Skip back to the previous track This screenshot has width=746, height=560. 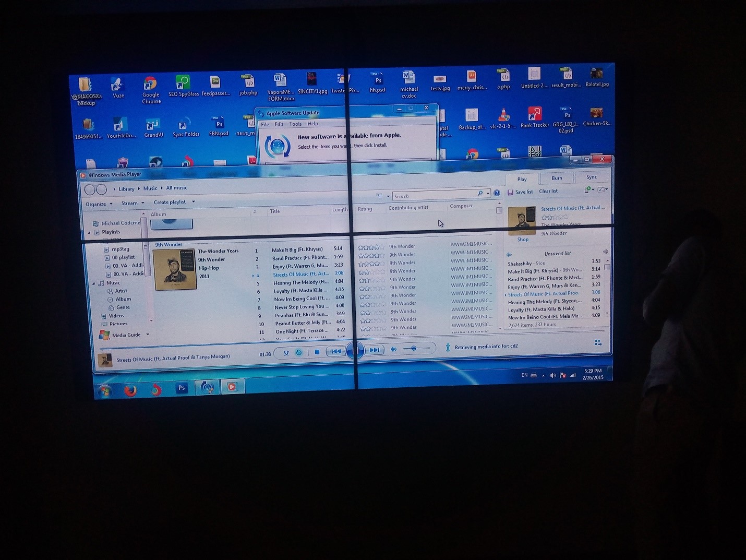(336, 351)
